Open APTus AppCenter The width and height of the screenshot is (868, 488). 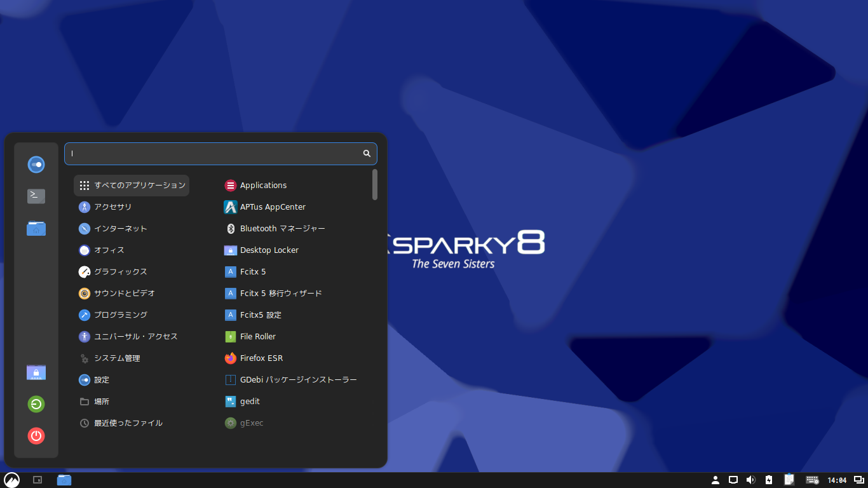pos(294,207)
